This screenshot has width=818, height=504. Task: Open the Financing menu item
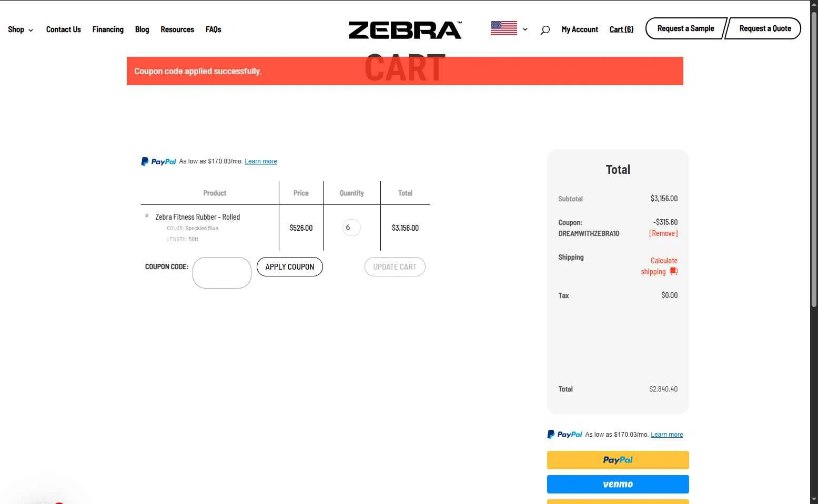(108, 29)
